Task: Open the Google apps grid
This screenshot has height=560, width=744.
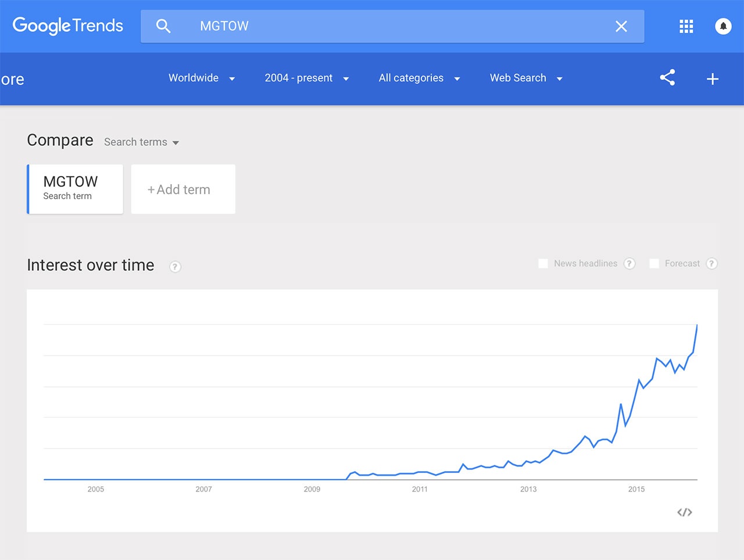Action: pyautogui.click(x=686, y=26)
